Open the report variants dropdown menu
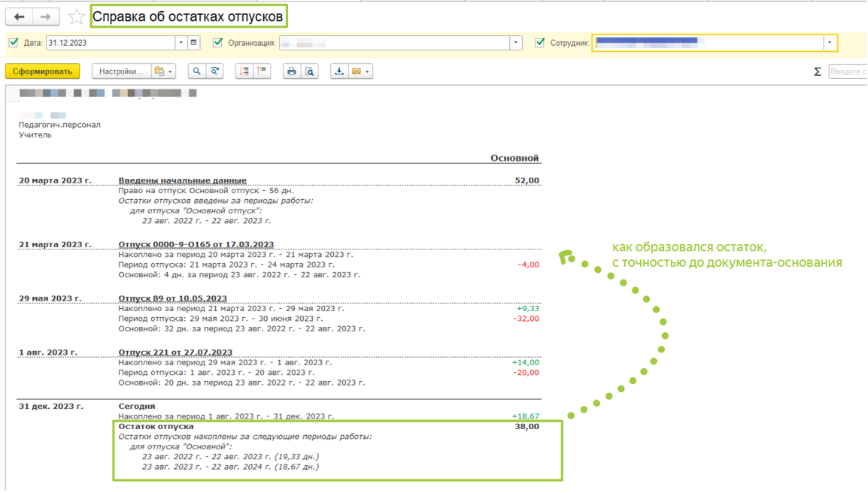The height and width of the screenshot is (493, 868). [x=163, y=71]
